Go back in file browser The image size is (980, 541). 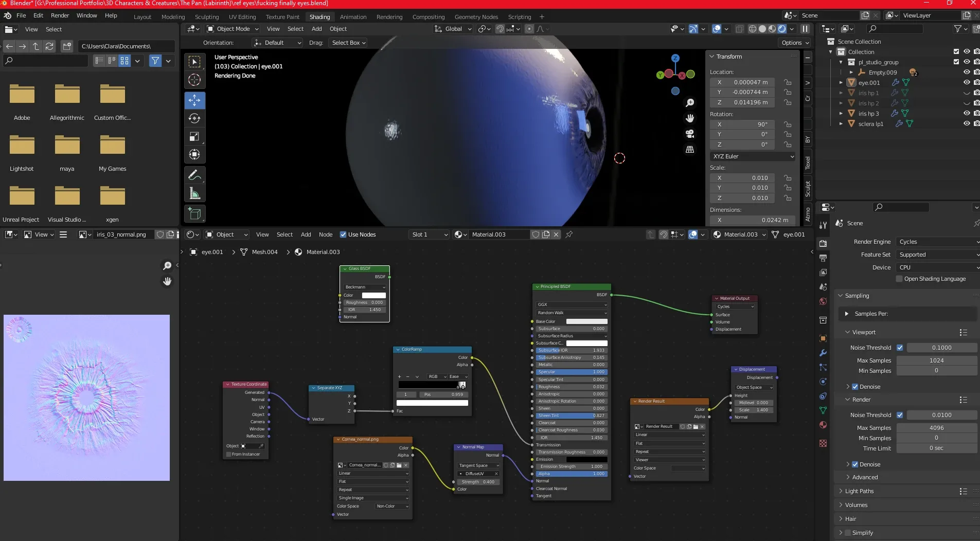(9, 46)
